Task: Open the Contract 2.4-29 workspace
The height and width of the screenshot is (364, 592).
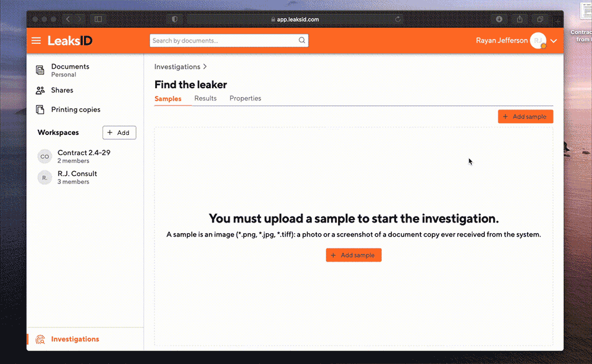Action: point(84,156)
